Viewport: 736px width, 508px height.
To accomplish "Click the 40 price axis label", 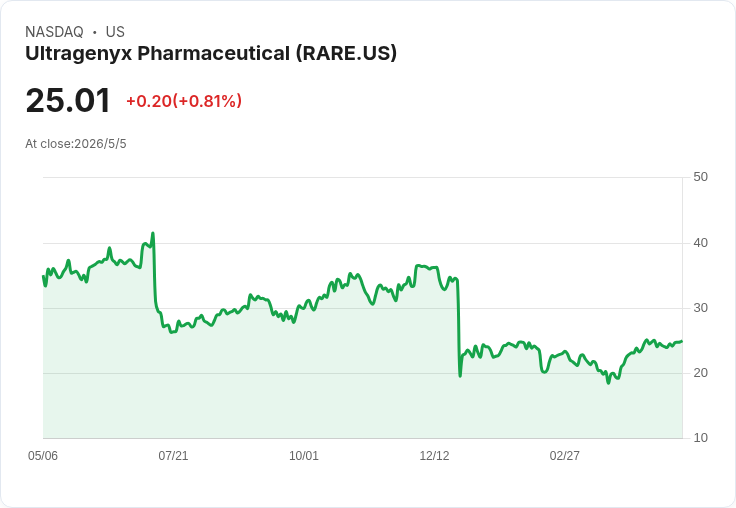I will pyautogui.click(x=700, y=243).
